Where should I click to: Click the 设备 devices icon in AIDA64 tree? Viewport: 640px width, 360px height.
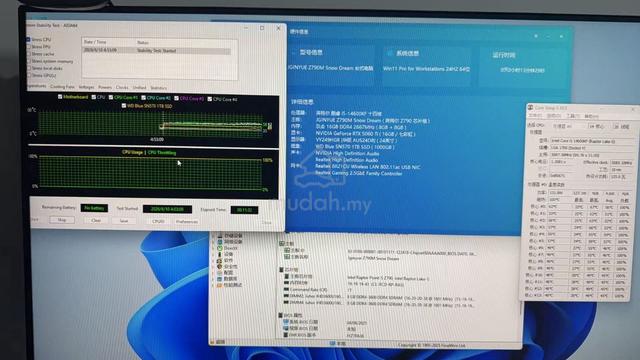(x=220, y=254)
